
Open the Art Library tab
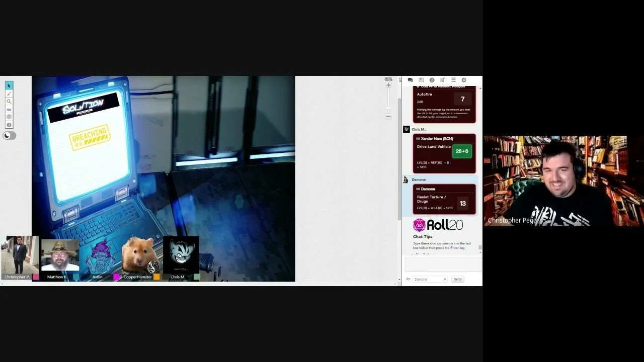tap(421, 80)
